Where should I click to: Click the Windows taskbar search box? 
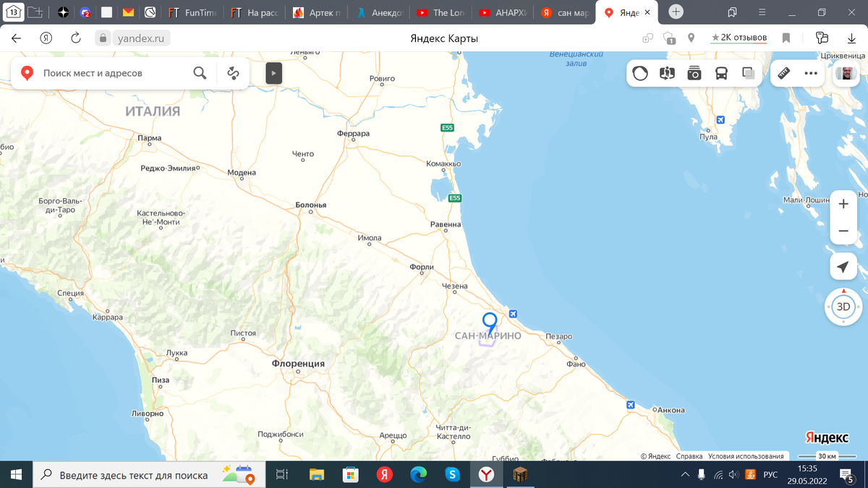[150, 474]
